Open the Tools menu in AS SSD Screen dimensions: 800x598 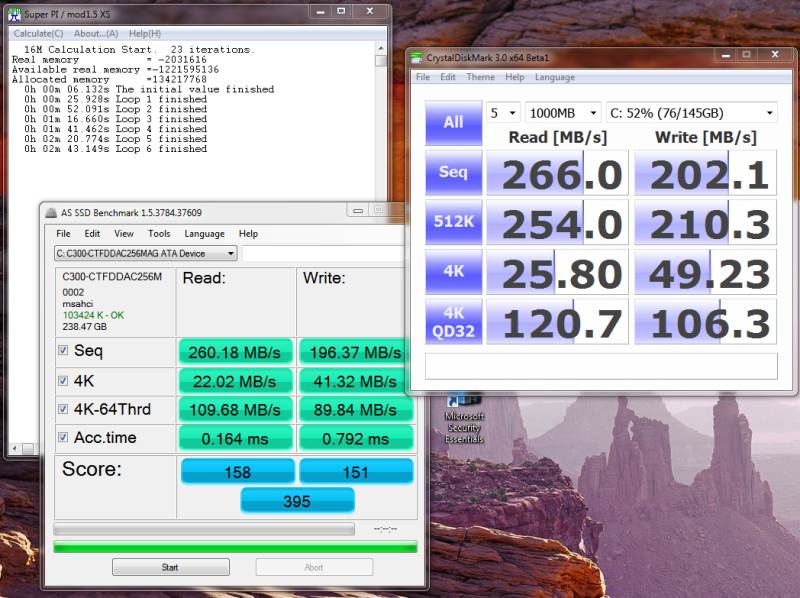(159, 234)
